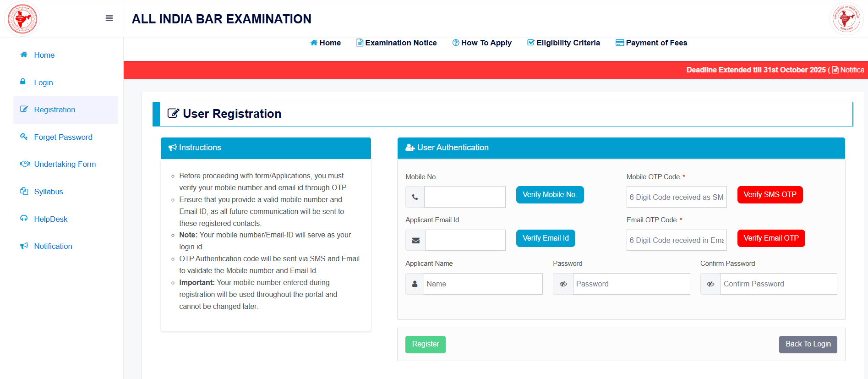Click the Bar Council emblem at top right
The height and width of the screenshot is (379, 868).
click(x=846, y=19)
